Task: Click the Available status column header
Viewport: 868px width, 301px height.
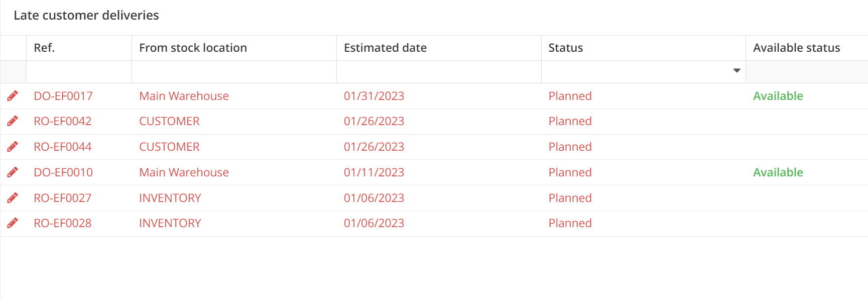Action: 796,48
